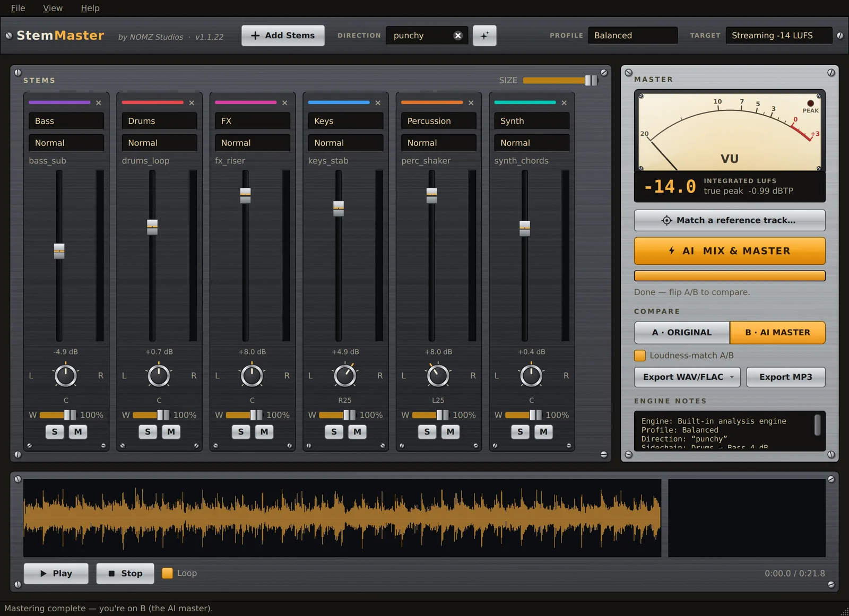Screen dimensions: 849x616
Task: Open the FX Normal mode dropdown
Action: (252, 143)
